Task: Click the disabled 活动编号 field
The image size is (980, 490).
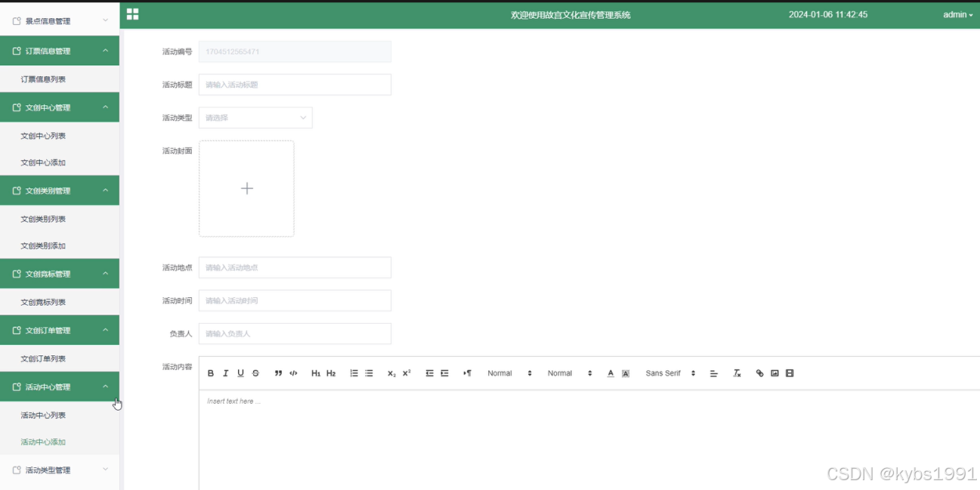Action: tap(295, 51)
